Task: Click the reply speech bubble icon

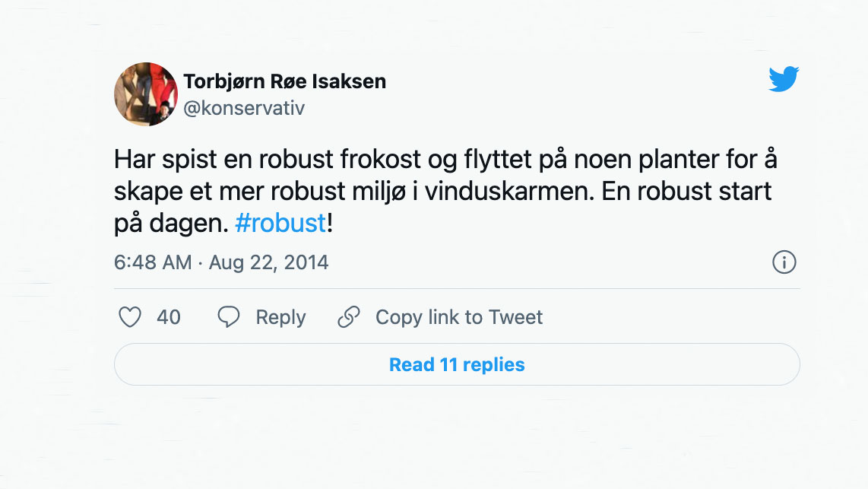Action: click(229, 316)
